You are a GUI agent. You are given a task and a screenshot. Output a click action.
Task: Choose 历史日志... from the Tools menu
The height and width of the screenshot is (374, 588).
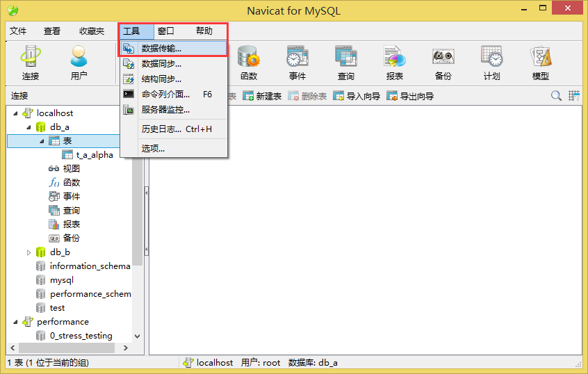coord(174,129)
